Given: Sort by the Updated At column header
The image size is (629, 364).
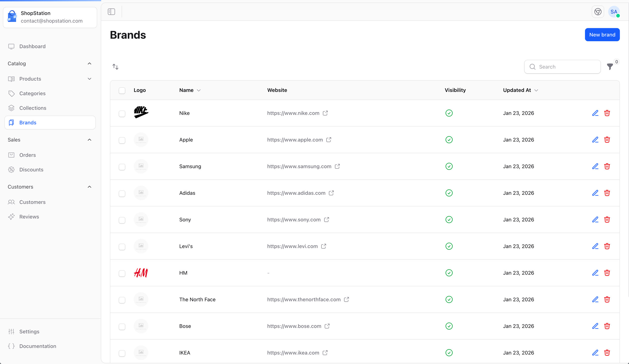Looking at the screenshot, I should [520, 90].
